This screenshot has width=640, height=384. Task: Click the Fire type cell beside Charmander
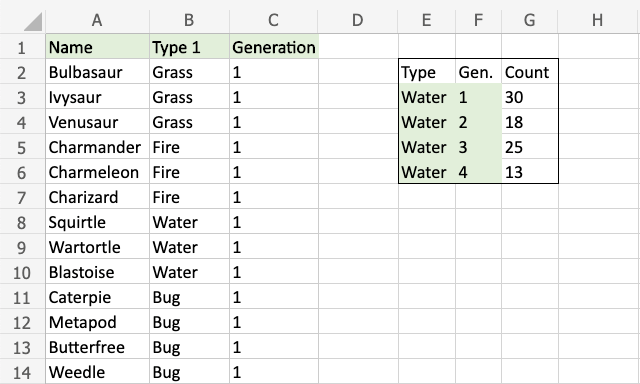click(x=189, y=147)
